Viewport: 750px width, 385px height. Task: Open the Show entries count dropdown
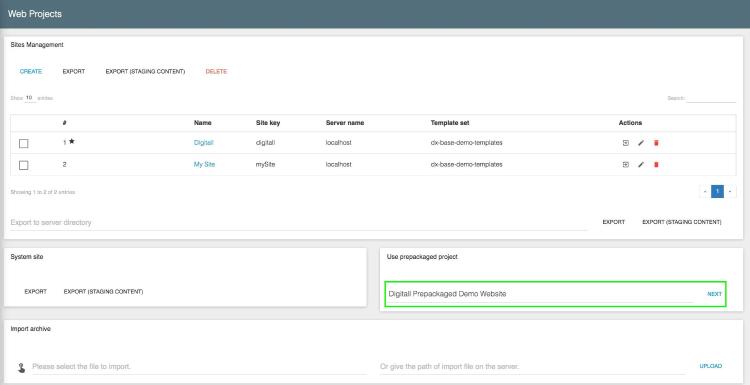coord(30,98)
